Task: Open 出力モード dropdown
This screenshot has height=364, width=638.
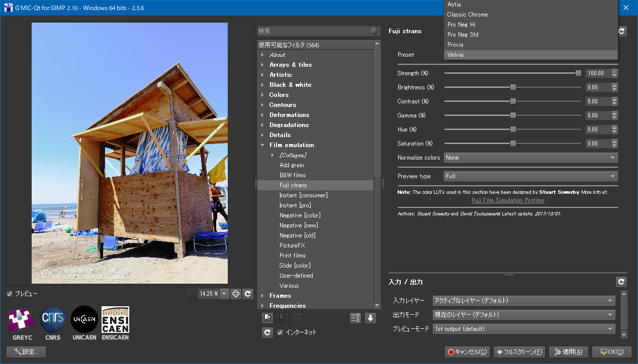Action: [x=524, y=315]
